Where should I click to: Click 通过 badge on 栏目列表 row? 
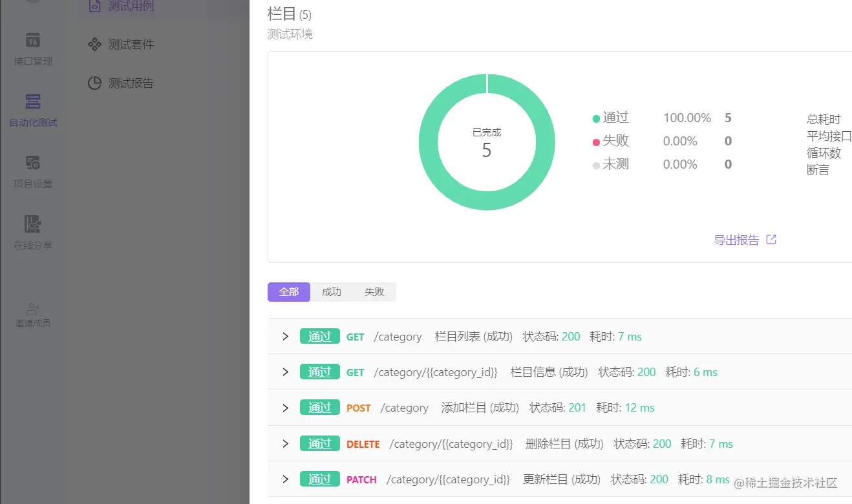[320, 337]
